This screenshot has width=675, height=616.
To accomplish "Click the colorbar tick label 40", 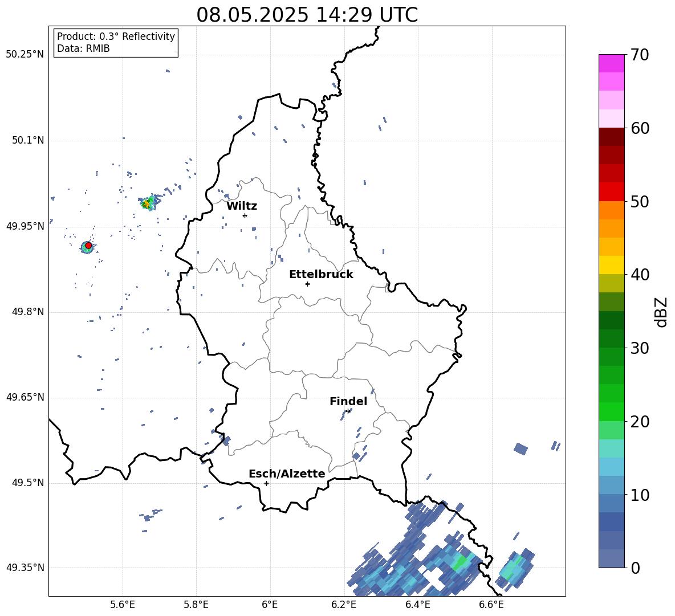I will (640, 275).
